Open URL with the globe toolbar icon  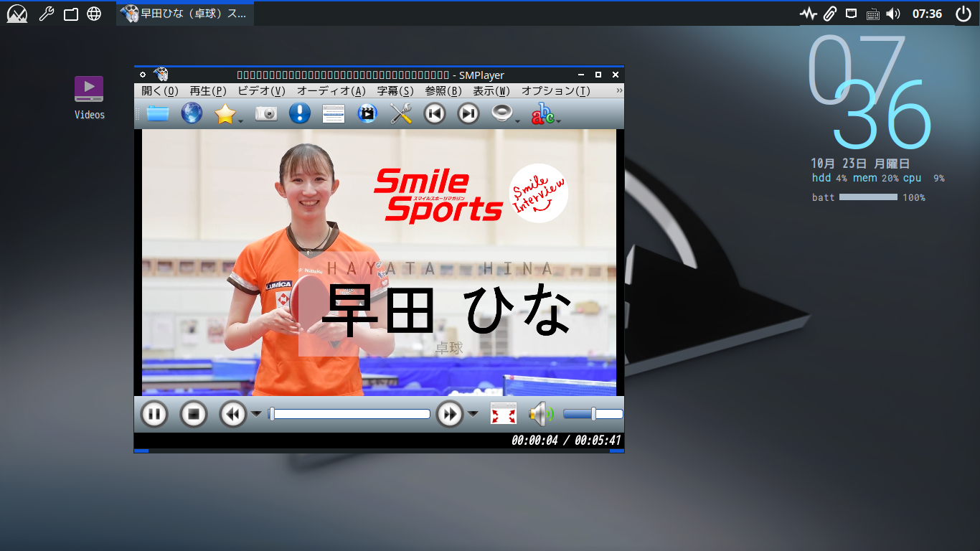pyautogui.click(x=192, y=113)
